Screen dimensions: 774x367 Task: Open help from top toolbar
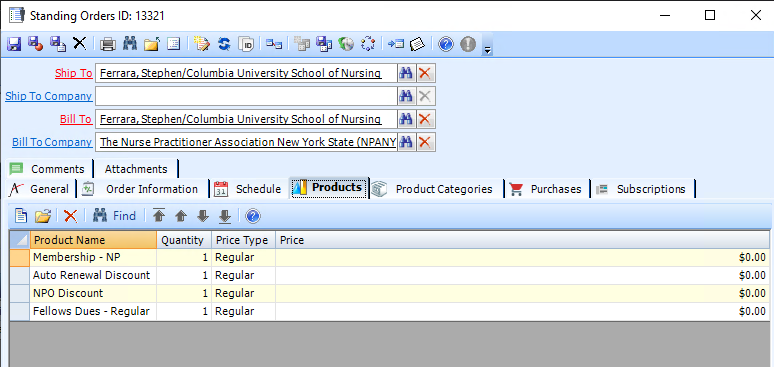point(445,44)
